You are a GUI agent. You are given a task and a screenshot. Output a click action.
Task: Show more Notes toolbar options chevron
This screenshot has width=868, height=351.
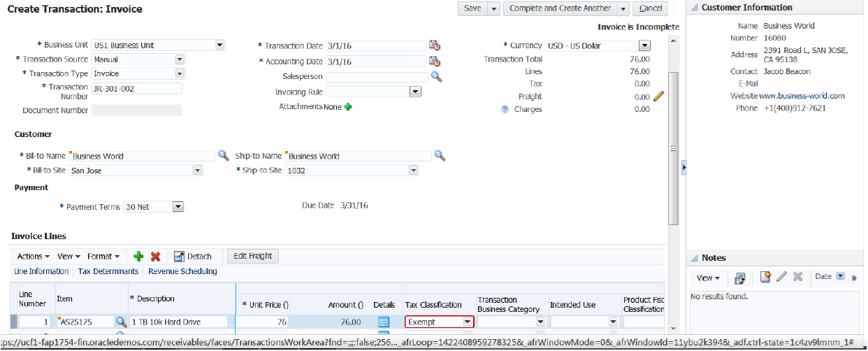853,278
